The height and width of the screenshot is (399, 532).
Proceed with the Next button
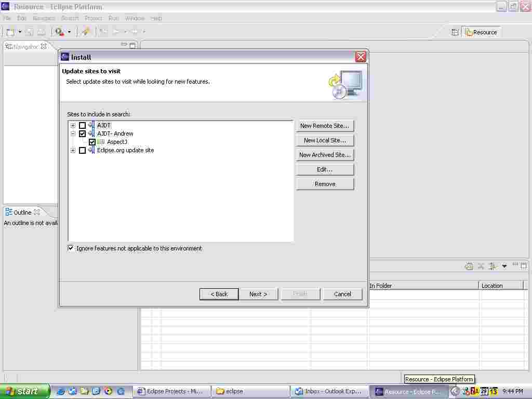[258, 294]
